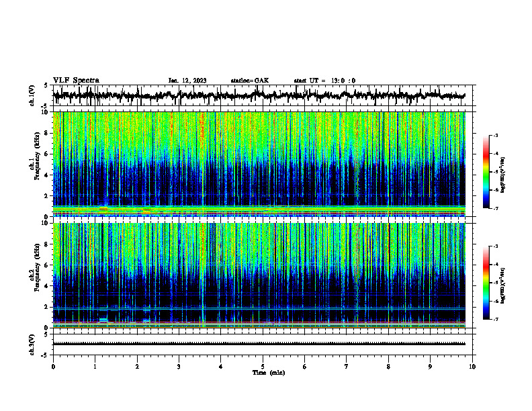This screenshot has width=532, height=411.
Task: Click the ch.1(V) waveform trace panel
Action: 263,95
